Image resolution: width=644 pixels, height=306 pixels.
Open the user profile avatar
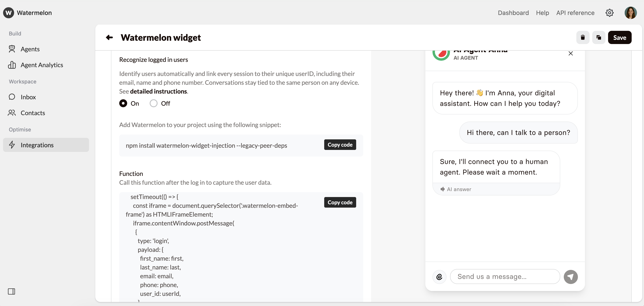pyautogui.click(x=631, y=13)
